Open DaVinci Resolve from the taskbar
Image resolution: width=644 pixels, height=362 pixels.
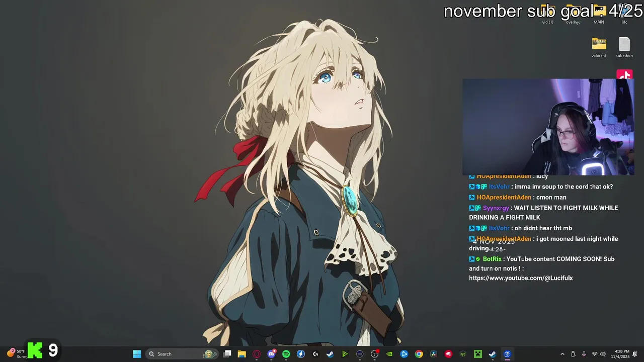(434, 354)
